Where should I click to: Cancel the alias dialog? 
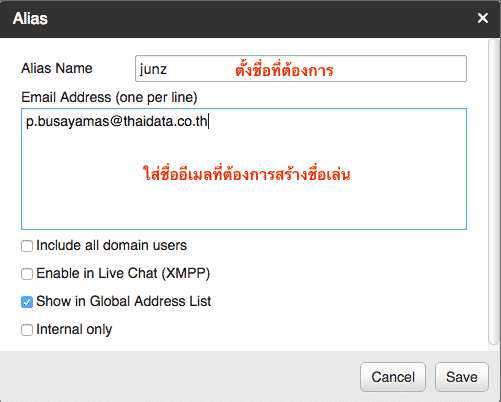pyautogui.click(x=393, y=377)
